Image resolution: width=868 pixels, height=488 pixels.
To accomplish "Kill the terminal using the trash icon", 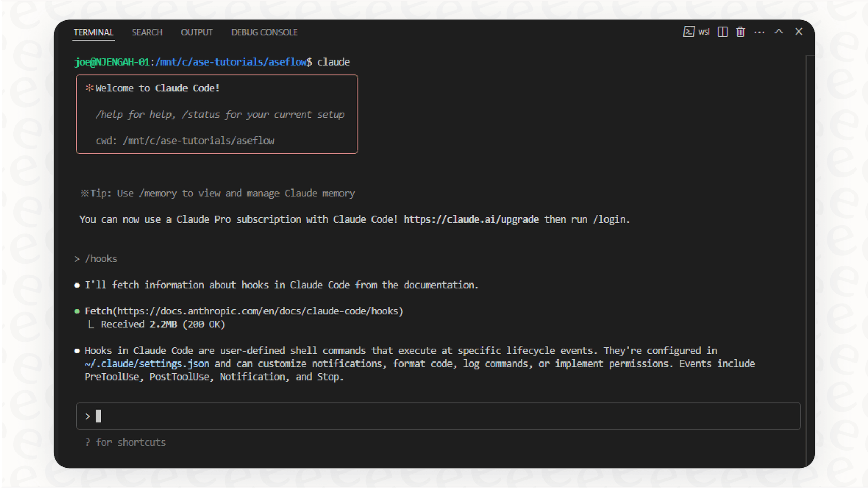I will coord(740,32).
